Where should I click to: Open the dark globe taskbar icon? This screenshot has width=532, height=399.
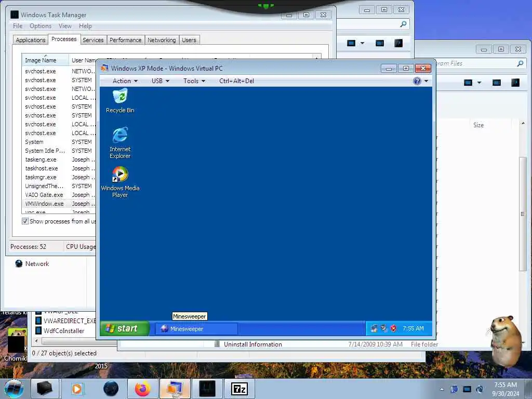pyautogui.click(x=111, y=389)
